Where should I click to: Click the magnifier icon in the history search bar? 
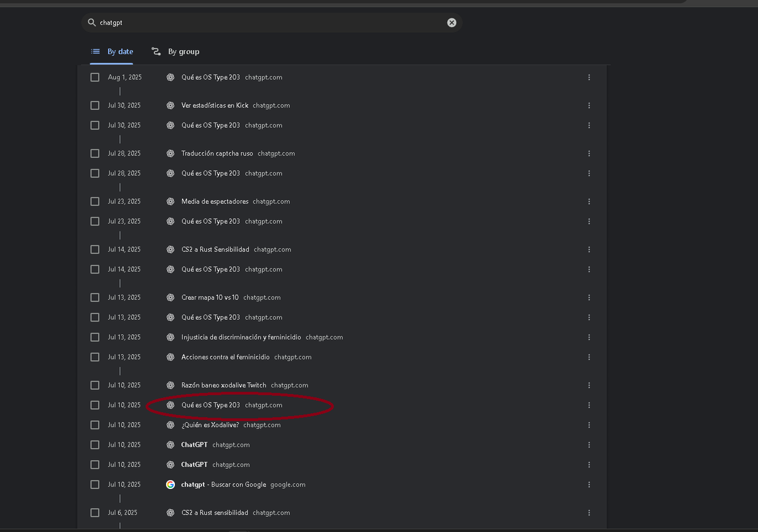click(92, 23)
